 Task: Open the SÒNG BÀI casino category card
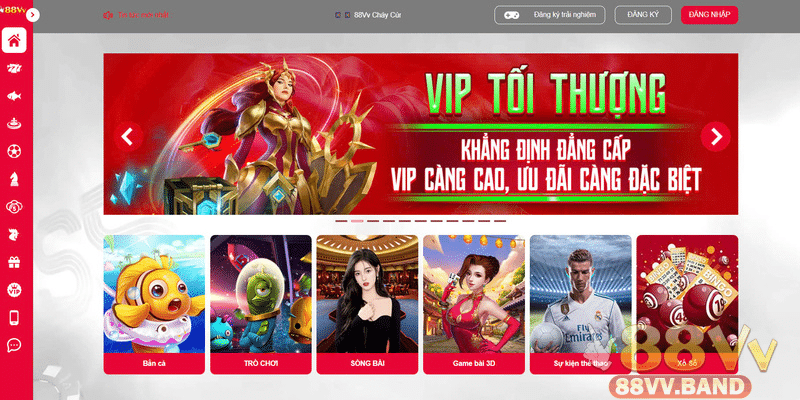point(367,305)
